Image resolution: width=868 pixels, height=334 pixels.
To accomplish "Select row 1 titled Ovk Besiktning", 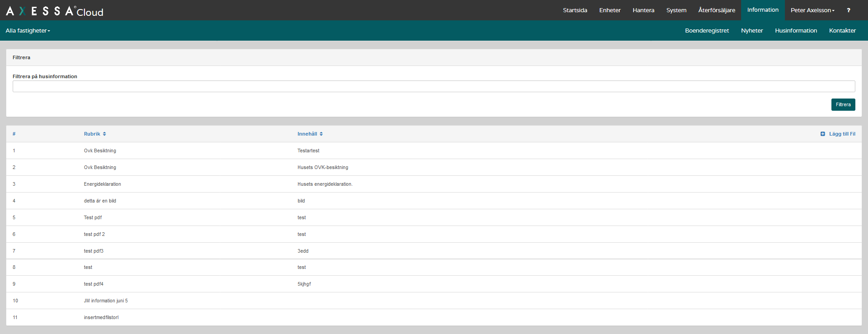I will tap(434, 151).
